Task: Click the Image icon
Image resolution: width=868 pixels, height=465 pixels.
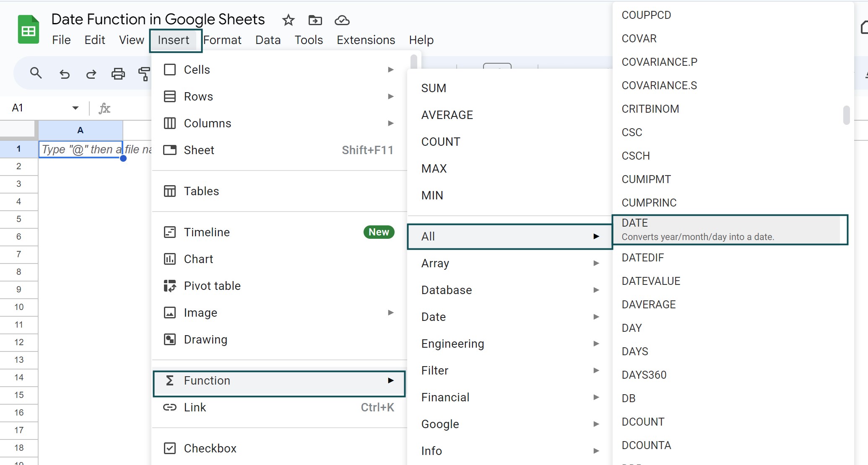Action: [x=170, y=313]
